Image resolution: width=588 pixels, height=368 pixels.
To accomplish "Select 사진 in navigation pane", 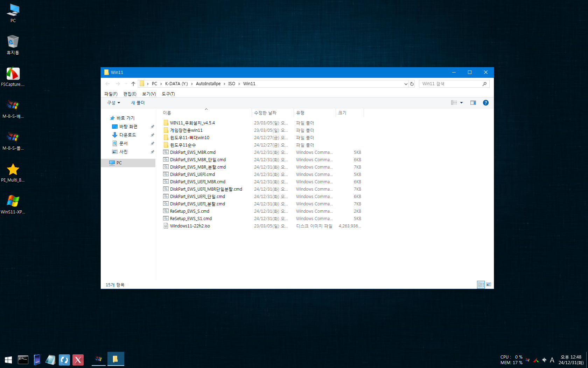I will (123, 152).
